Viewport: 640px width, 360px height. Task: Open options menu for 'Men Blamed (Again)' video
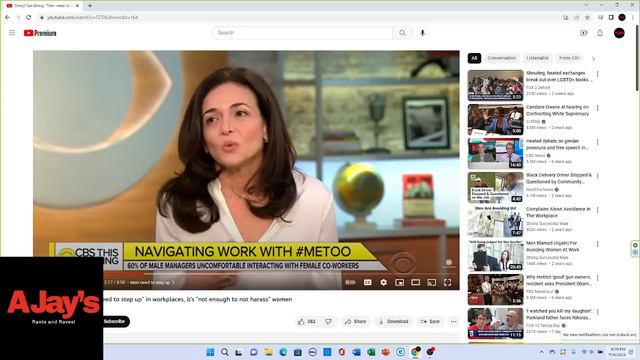coord(598,244)
